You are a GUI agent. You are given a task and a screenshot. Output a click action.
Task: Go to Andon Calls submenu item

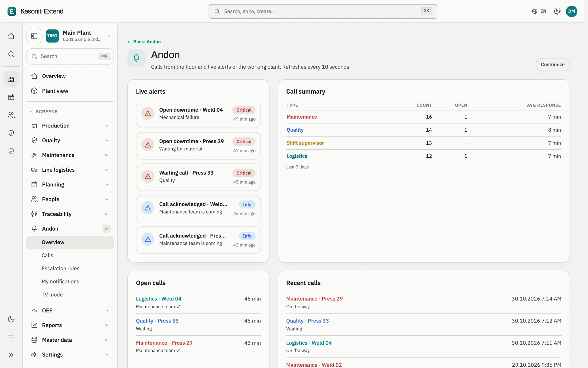coord(70,255)
